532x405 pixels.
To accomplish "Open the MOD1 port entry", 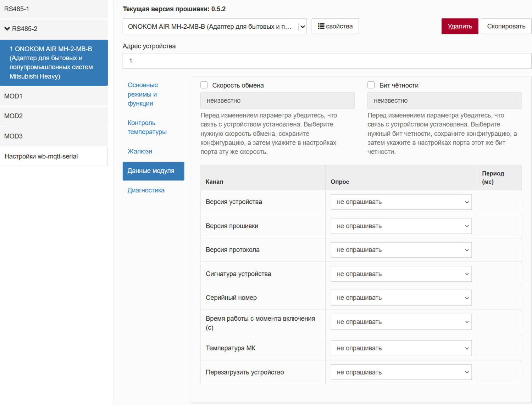I will pos(54,96).
